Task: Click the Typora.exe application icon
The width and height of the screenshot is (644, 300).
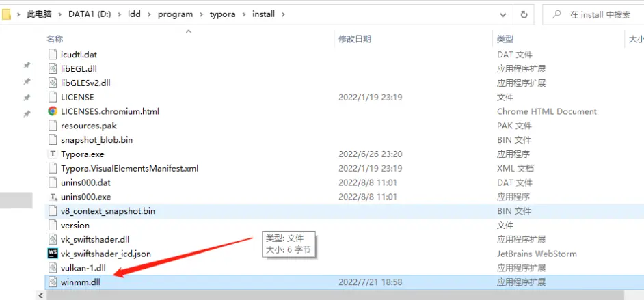Action: point(52,154)
